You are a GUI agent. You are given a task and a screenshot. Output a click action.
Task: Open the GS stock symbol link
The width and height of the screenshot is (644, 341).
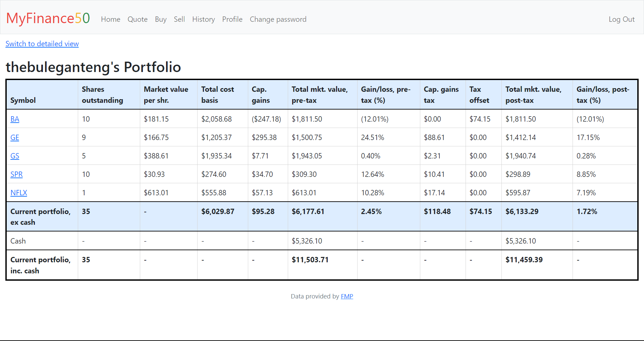tap(15, 156)
